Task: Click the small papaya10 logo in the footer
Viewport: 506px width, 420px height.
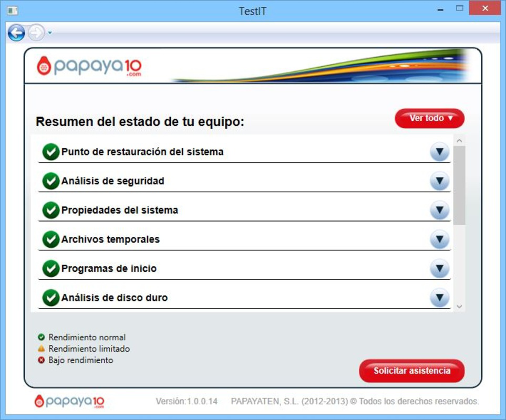Action: point(69,401)
